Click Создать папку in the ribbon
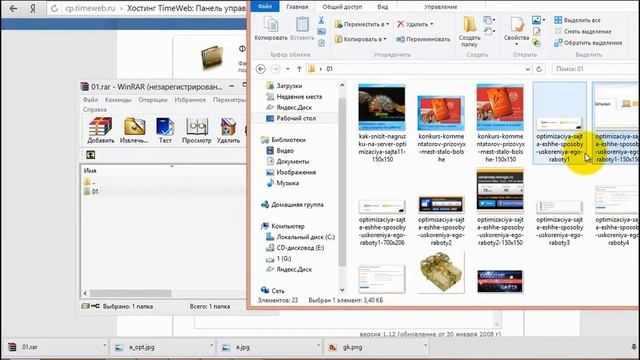Viewport: 640px width, 360px height. (469, 32)
